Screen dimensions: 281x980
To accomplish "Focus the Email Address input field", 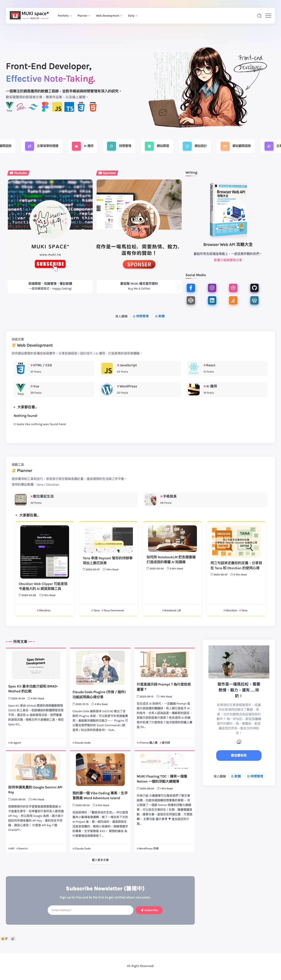I will click(x=91, y=910).
